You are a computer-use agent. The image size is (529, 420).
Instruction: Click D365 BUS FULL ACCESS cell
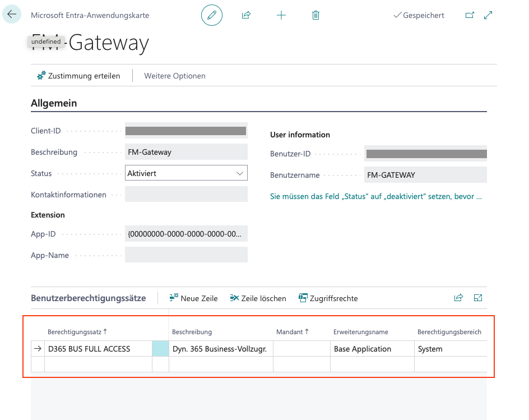click(x=98, y=349)
